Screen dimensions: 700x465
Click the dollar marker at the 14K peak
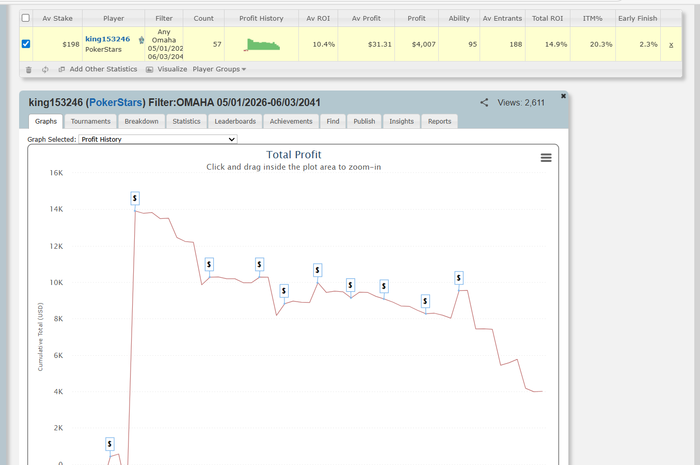pyautogui.click(x=135, y=198)
